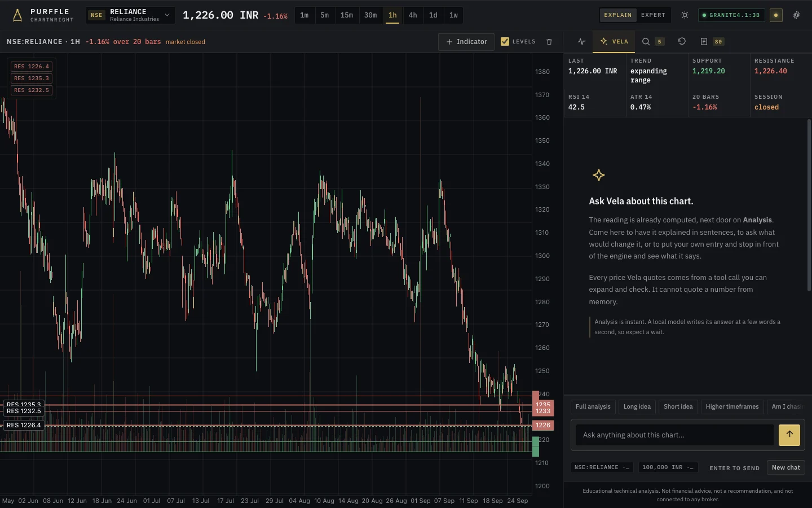Send the message with the arrow button
Viewport: 812px width, 508px height.
tap(789, 435)
